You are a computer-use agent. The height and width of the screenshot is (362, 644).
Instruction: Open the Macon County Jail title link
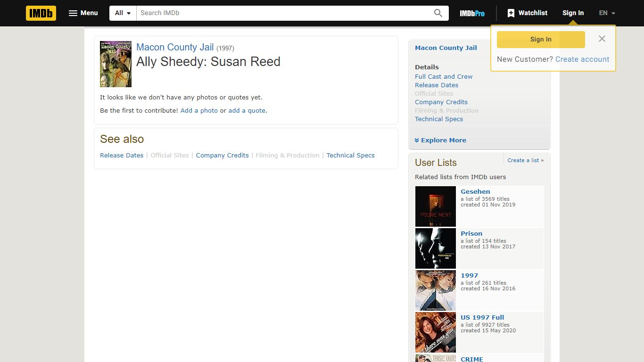click(175, 47)
